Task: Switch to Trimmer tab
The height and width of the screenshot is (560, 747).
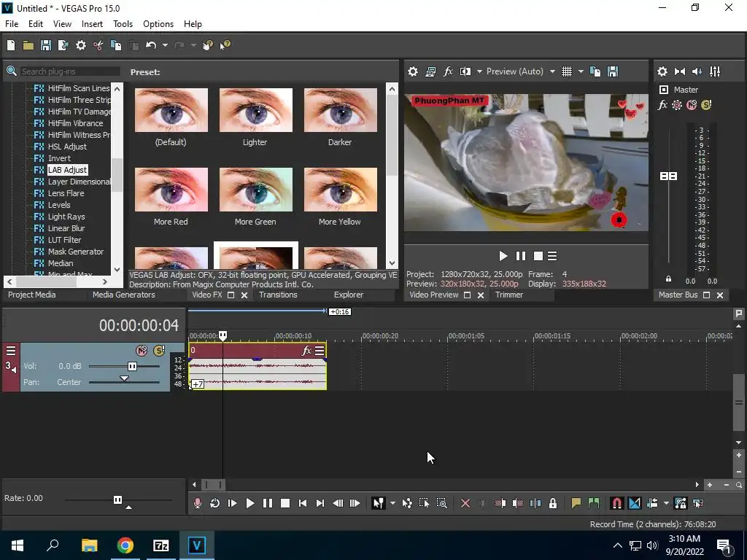Action: coord(508,295)
